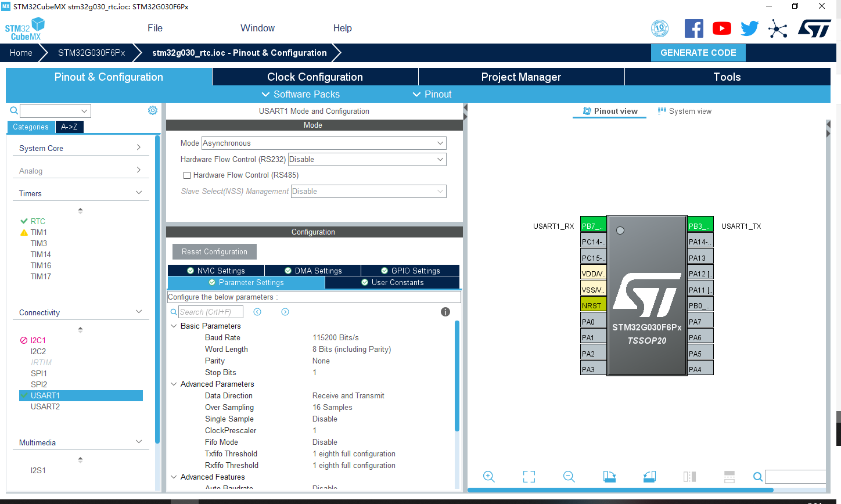Viewport: 841px width, 504px height.
Task: Open the DMA Settings tab
Action: click(x=313, y=271)
